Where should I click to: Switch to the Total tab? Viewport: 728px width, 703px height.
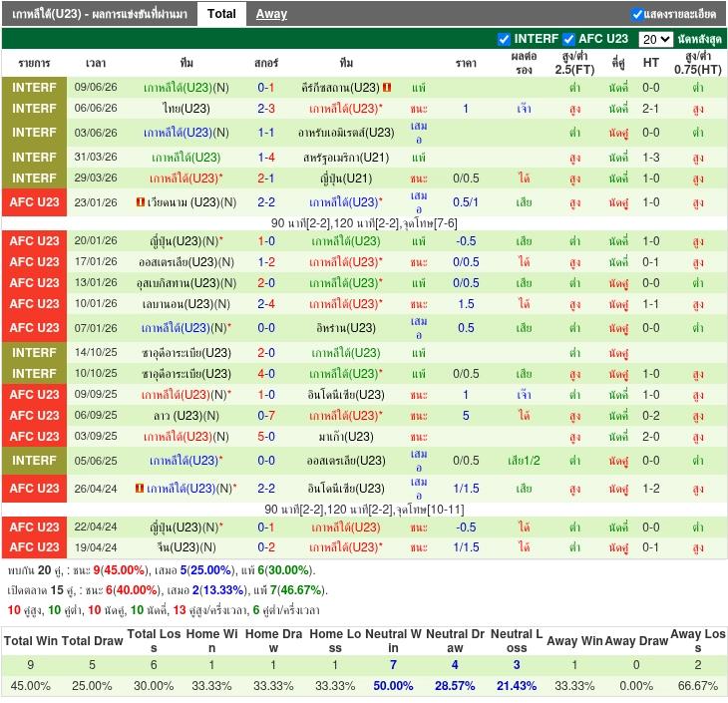(x=221, y=14)
